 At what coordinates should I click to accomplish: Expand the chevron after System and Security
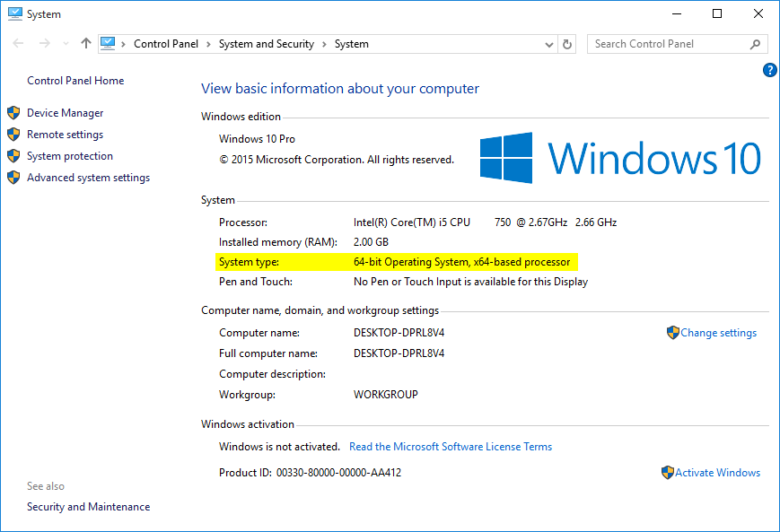click(324, 44)
